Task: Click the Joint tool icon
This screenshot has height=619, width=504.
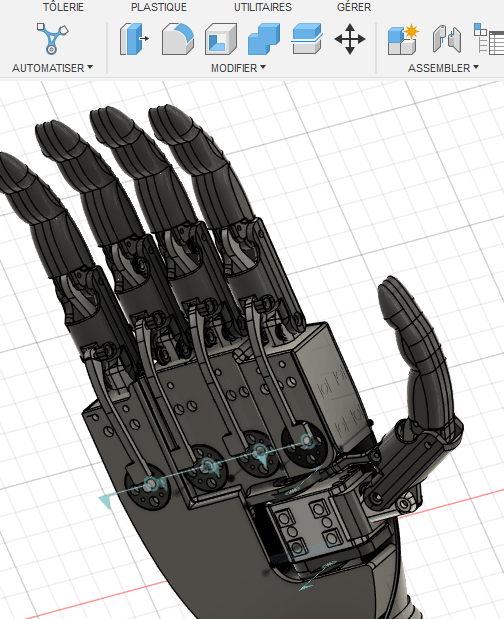Action: tap(447, 39)
